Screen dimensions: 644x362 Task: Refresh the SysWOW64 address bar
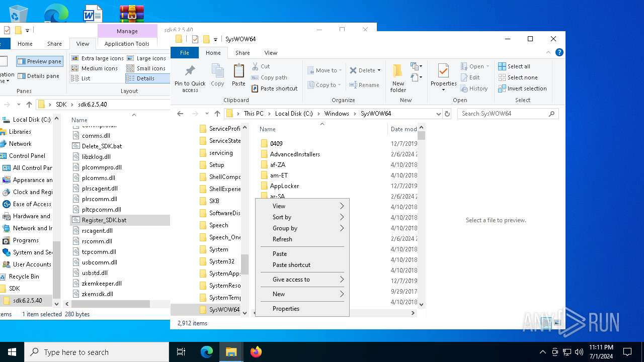(447, 114)
